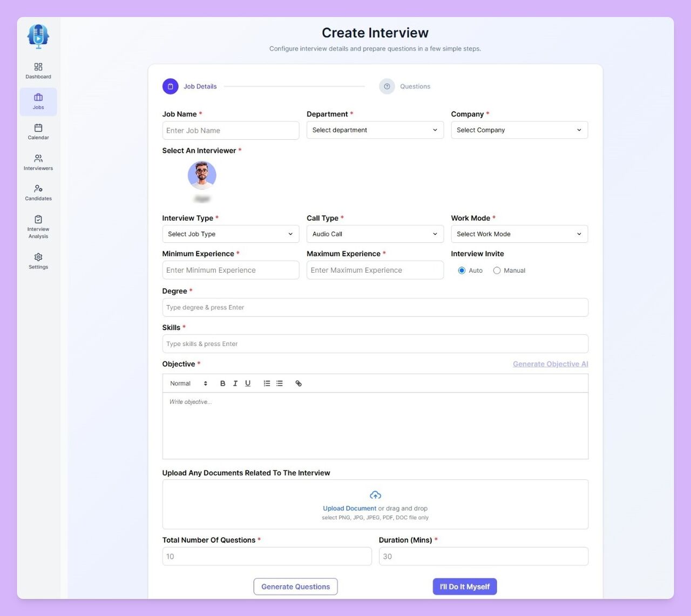Insert a numbered list in Objective

267,383
